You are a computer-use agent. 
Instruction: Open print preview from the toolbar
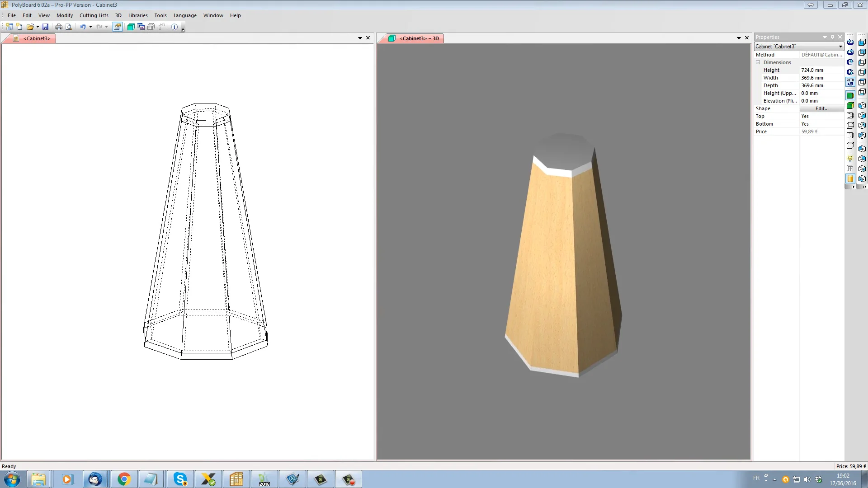pos(69,27)
